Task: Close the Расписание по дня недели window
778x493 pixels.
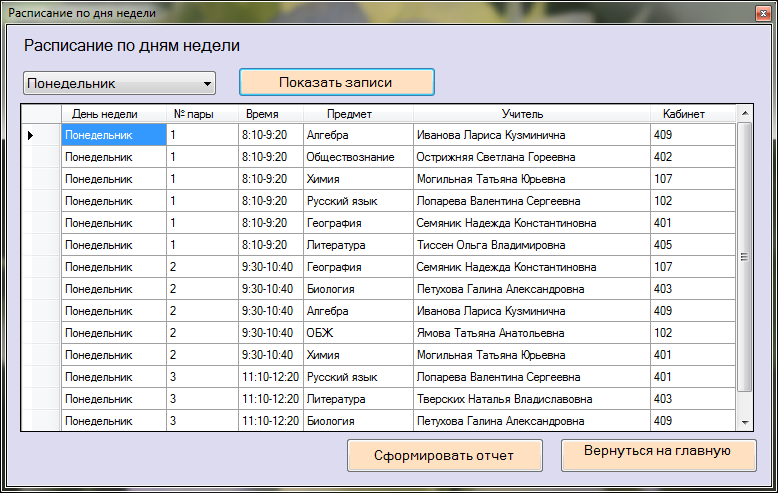Action: (763, 13)
